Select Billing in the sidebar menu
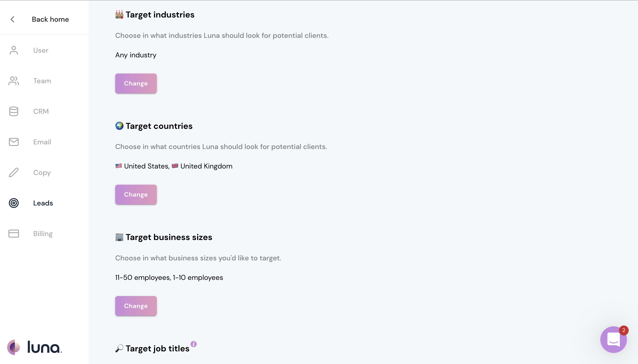The height and width of the screenshot is (364, 638). pos(43,234)
